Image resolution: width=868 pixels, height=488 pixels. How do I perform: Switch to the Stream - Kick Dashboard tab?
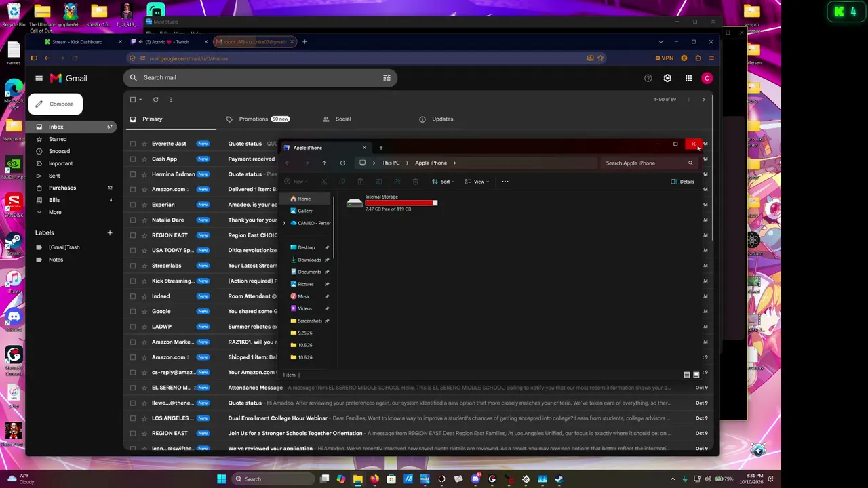click(77, 42)
